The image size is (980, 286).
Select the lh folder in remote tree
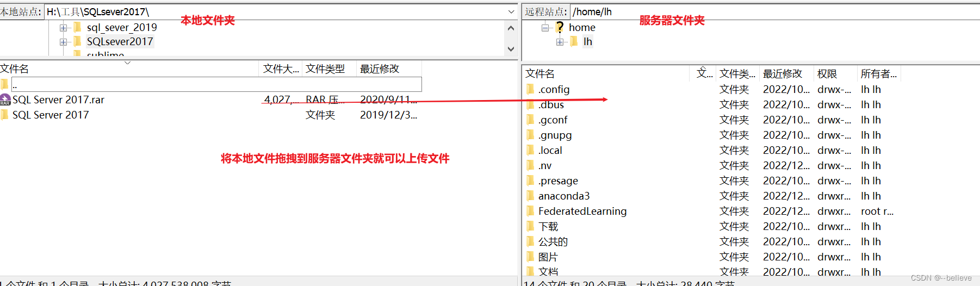[587, 41]
